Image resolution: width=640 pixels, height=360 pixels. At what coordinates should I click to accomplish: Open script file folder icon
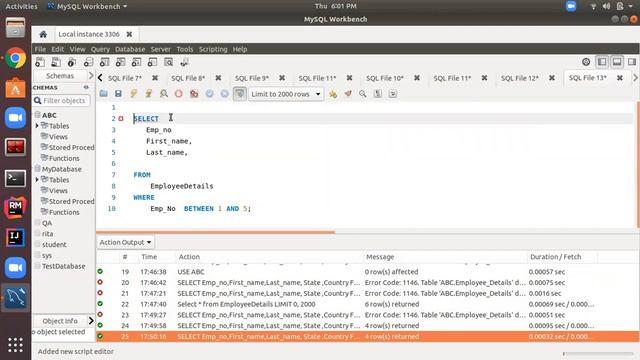[104, 94]
